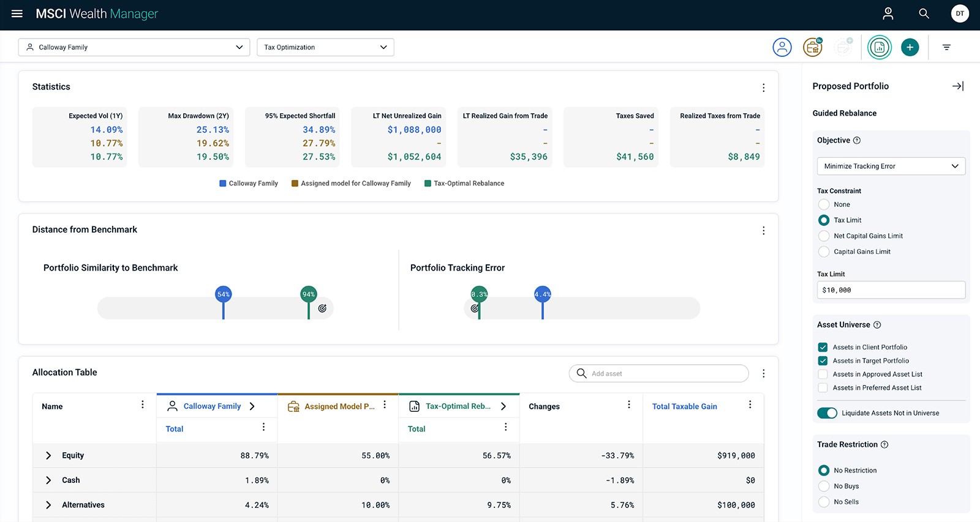The image size is (980, 522).
Task: Collapse the Proposed Portfolio side panel
Action: pyautogui.click(x=958, y=86)
